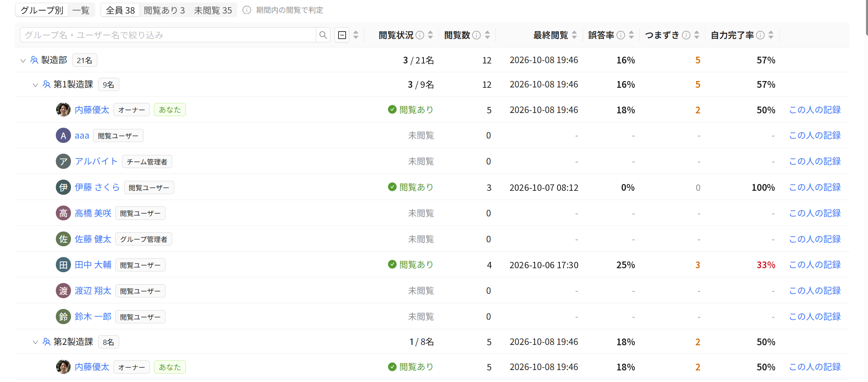The height and width of the screenshot is (382, 868).
Task: Sort by 閲覧数 column arrows
Action: click(487, 35)
